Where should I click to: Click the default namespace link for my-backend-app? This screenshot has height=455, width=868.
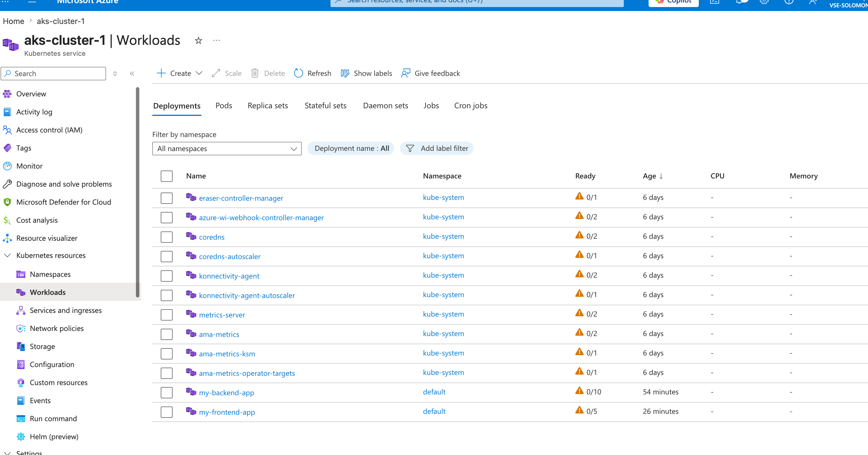434,392
